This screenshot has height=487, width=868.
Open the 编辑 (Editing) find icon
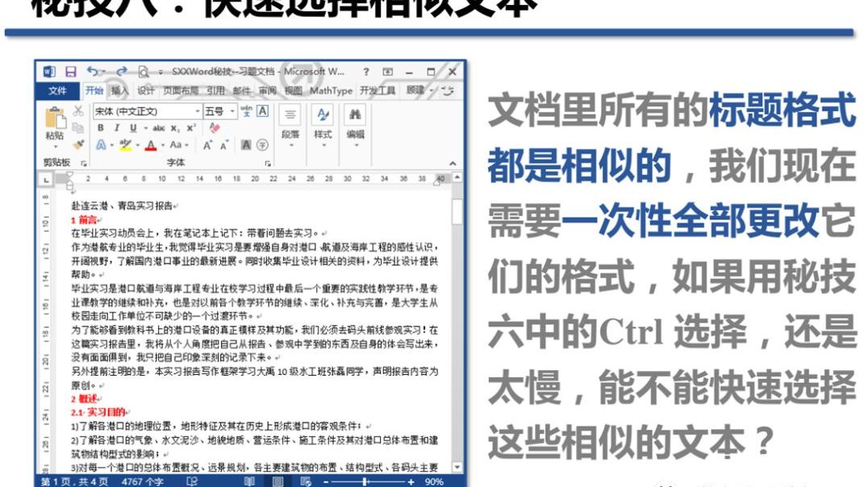pos(356,115)
